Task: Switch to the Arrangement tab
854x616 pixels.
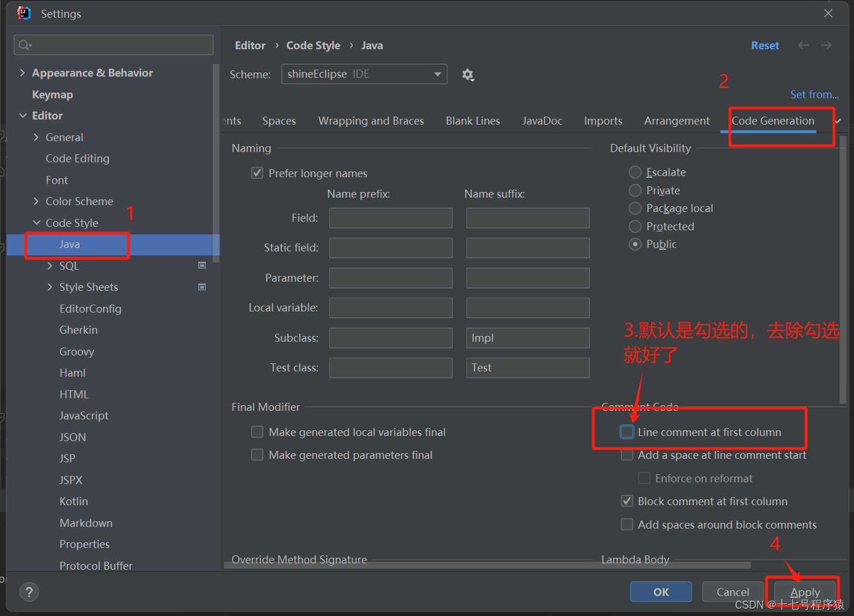Action: click(677, 121)
